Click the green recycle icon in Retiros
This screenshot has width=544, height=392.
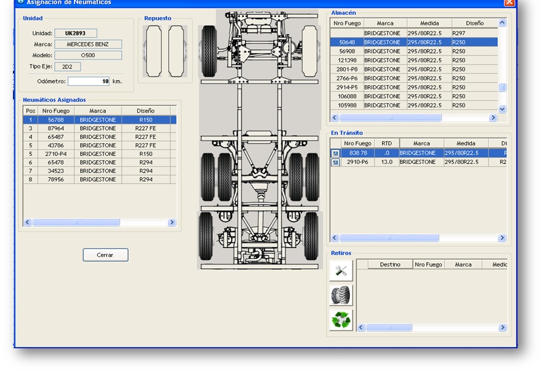341,320
